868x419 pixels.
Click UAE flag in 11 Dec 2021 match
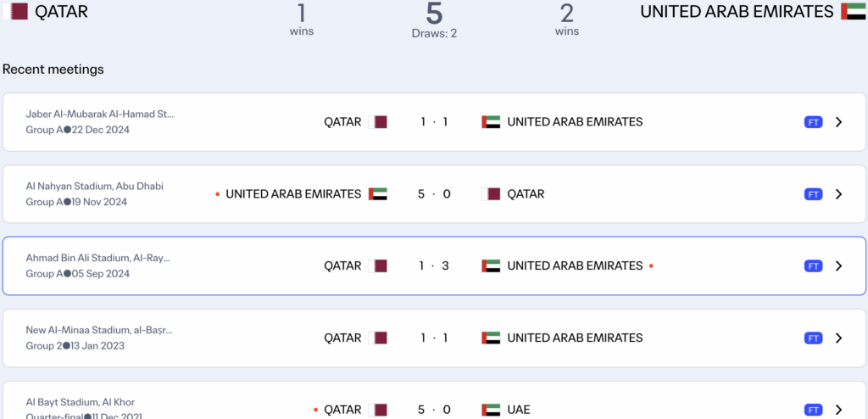tap(491, 410)
